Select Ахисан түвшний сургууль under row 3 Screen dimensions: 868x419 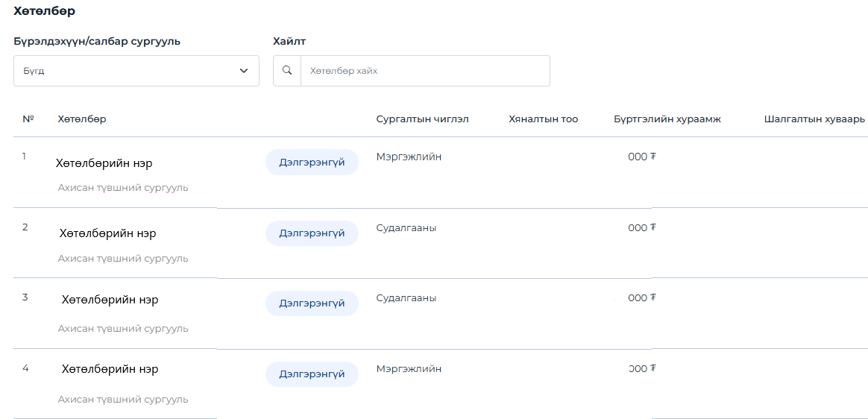coord(123,329)
